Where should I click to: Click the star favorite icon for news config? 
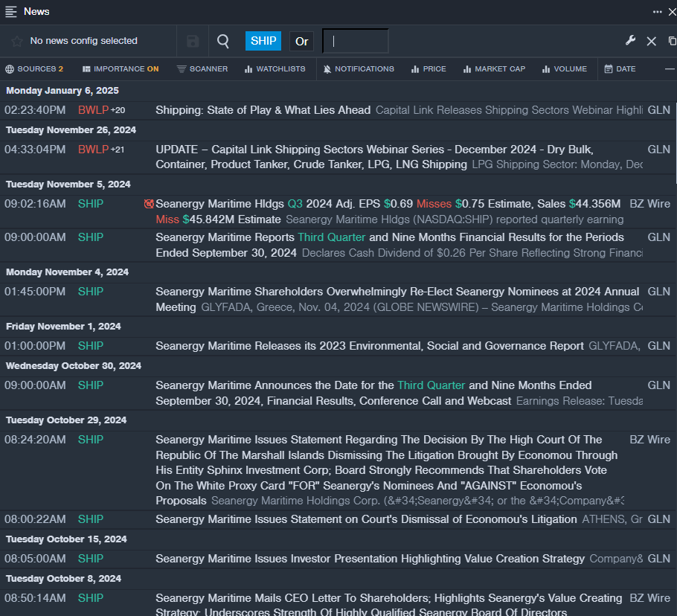[16, 42]
